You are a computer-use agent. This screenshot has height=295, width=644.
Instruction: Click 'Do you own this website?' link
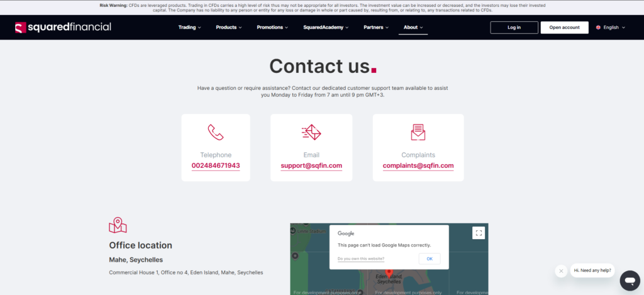360,259
